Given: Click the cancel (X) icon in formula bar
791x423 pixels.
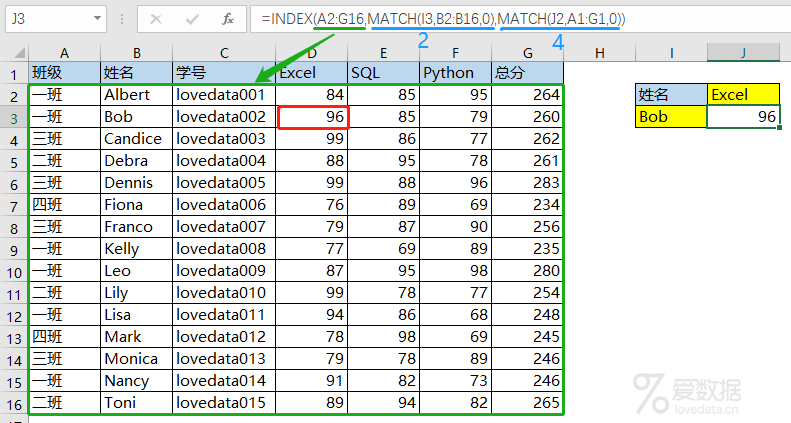Looking at the screenshot, I should 156,20.
